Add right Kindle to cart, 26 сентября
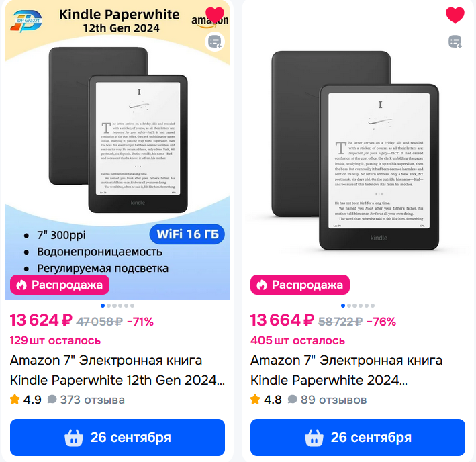 [x=358, y=437]
